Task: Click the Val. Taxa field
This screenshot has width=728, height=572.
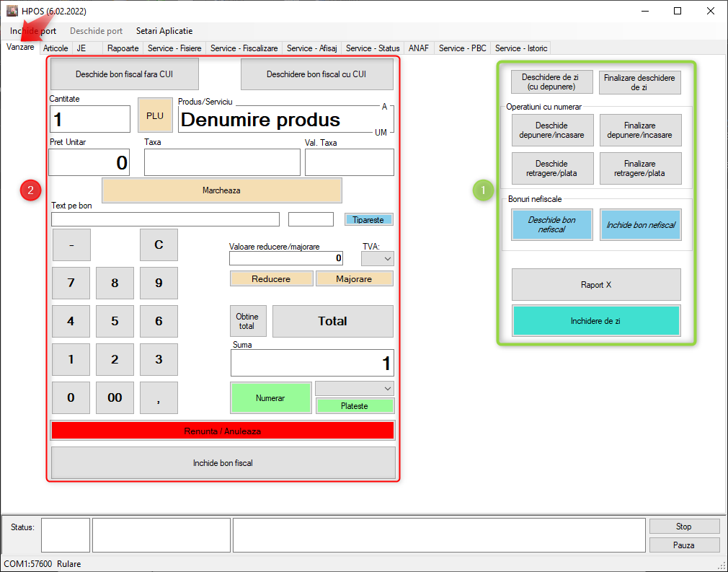Action: click(350, 162)
